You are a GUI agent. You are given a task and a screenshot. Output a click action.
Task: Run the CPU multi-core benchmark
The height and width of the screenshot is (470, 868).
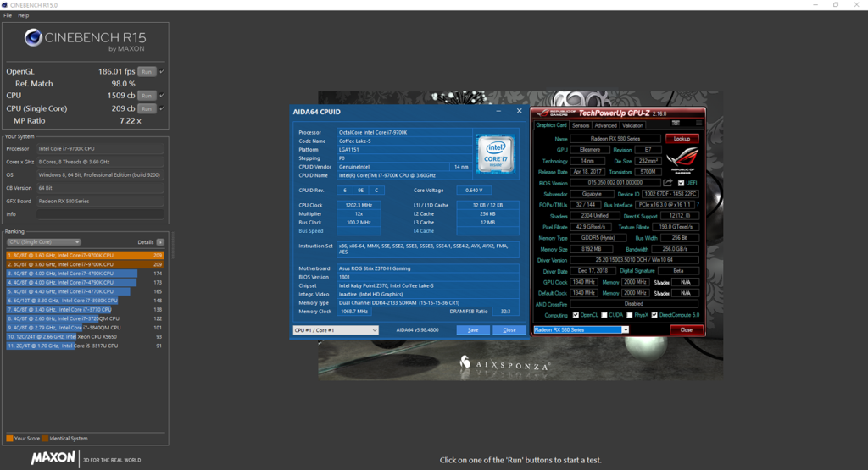coord(147,96)
